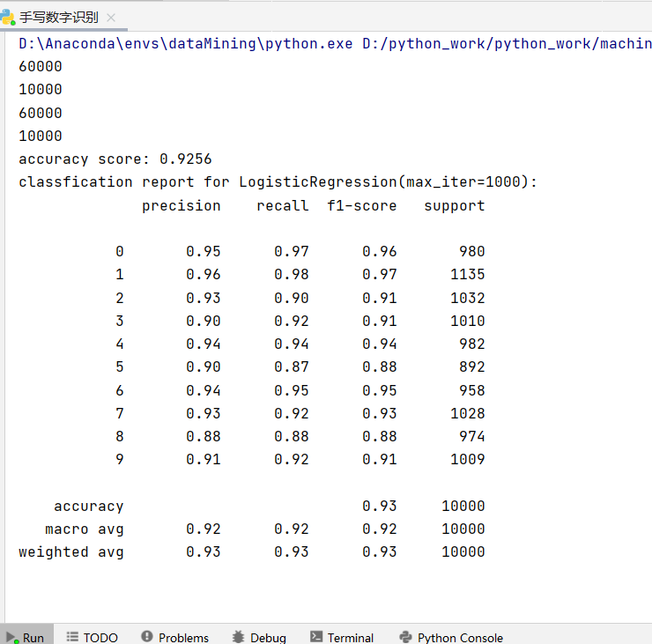This screenshot has width=652, height=644.
Task: Click recall 0.98 in row 1
Action: (x=292, y=274)
